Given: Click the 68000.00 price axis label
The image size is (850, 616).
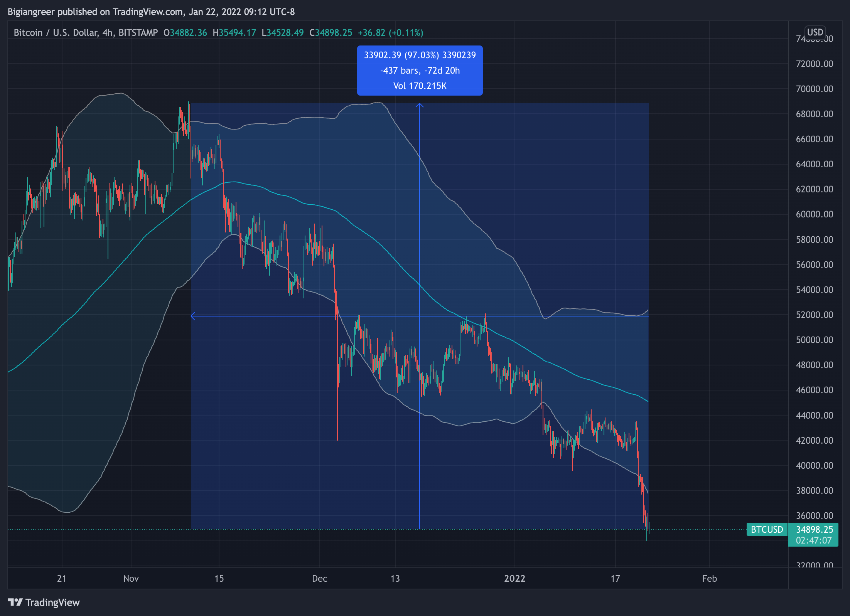Looking at the screenshot, I should tap(814, 114).
